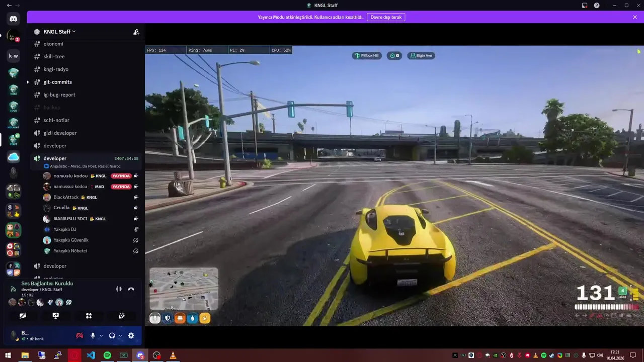This screenshot has height=362, width=644.
Task: Open voice connection signal details icon
Action: (x=13, y=289)
